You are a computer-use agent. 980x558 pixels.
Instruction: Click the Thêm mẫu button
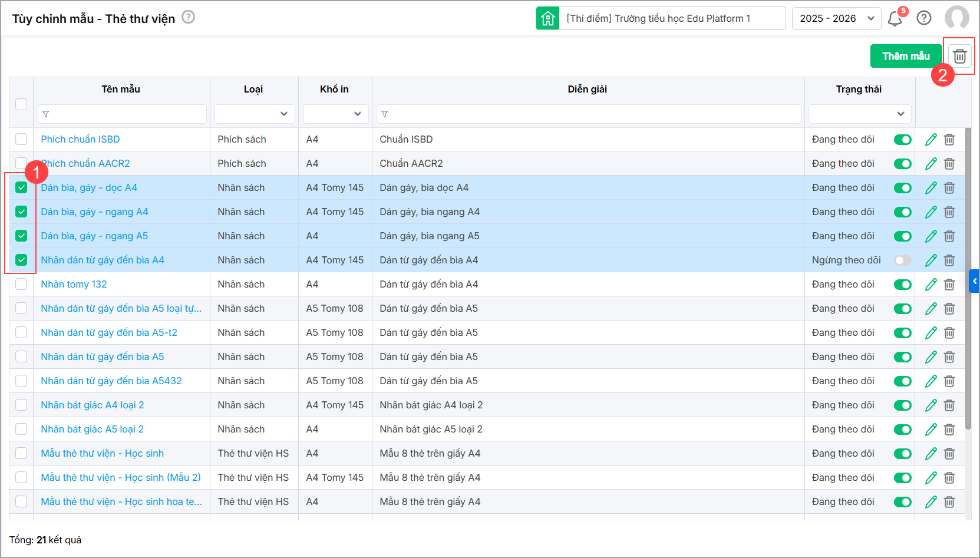(906, 57)
